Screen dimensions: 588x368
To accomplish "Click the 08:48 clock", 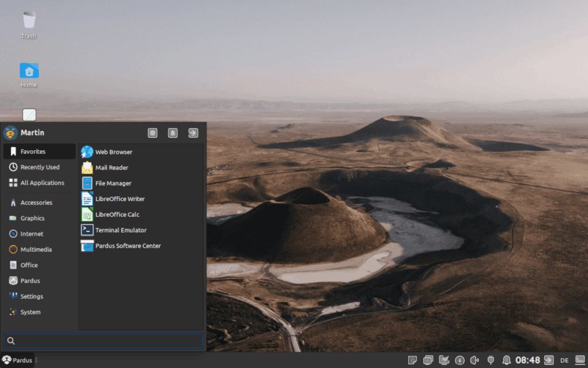I will pyautogui.click(x=528, y=361).
